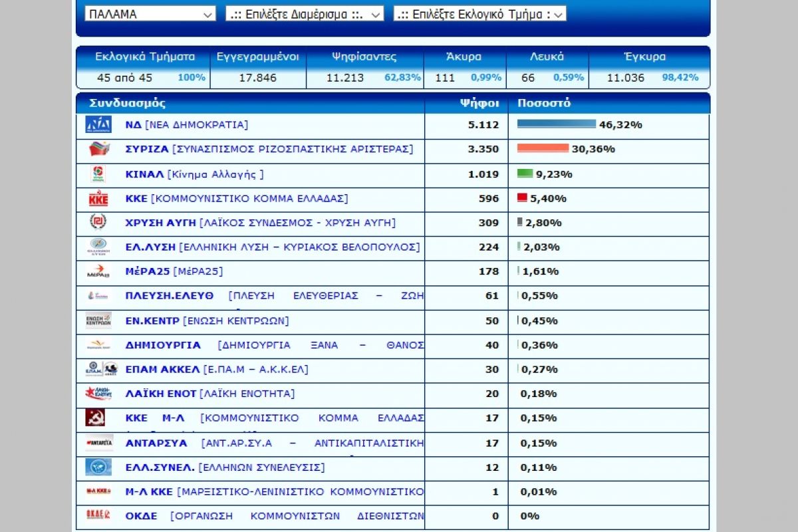Viewport: 798px width, 532px height.
Task: Click the ΛΑΪΚΗ ΕΝΟΤ party logo
Action: pyautogui.click(x=98, y=393)
